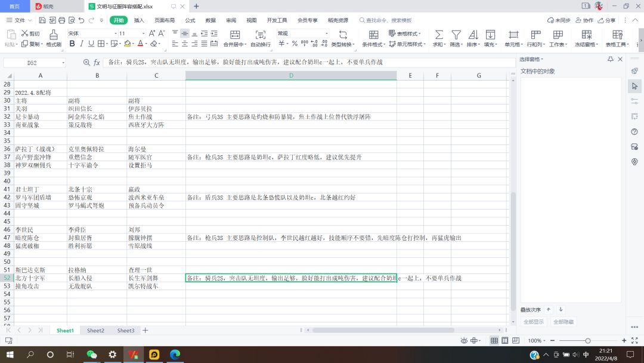The width and height of the screenshot is (644, 363).
Task: Open WeChat from the taskbar
Action: point(92,355)
